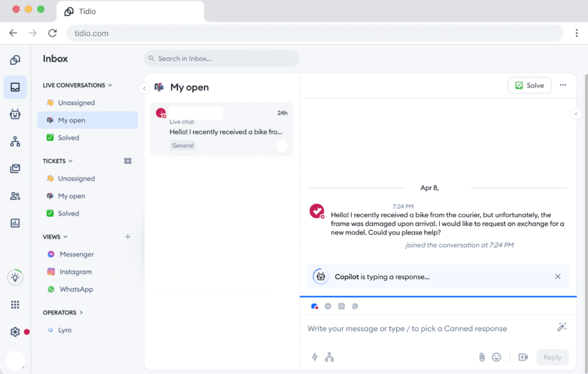Open the Chatbots icon in the sidebar

[x=15, y=114]
